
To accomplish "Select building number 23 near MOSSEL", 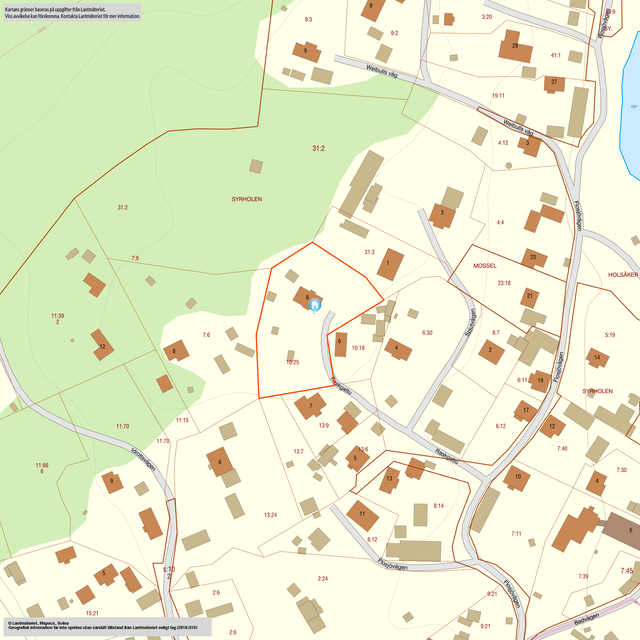I will (534, 259).
